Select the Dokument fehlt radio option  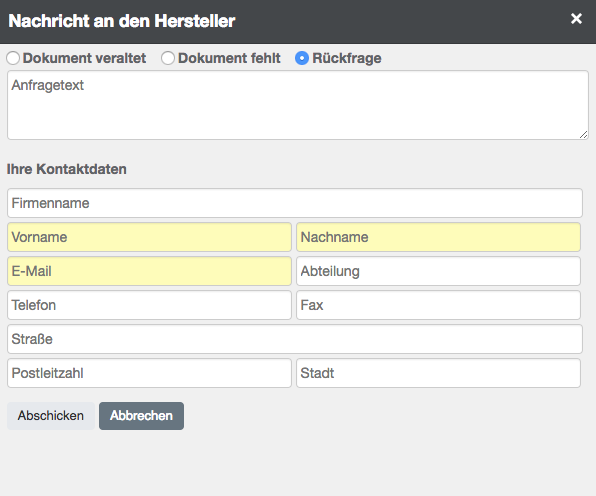168,58
